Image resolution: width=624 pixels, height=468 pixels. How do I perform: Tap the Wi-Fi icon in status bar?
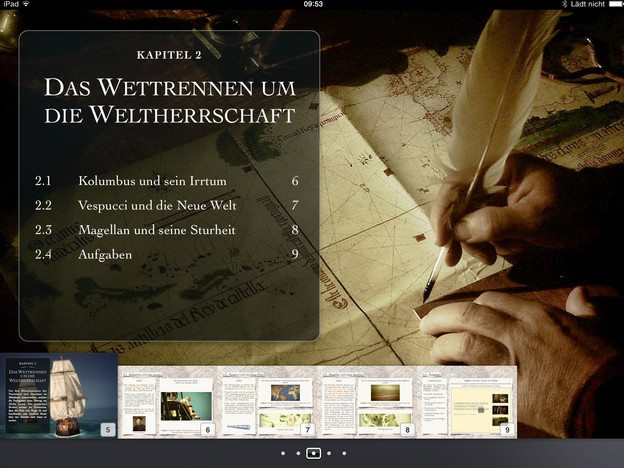coord(26,5)
